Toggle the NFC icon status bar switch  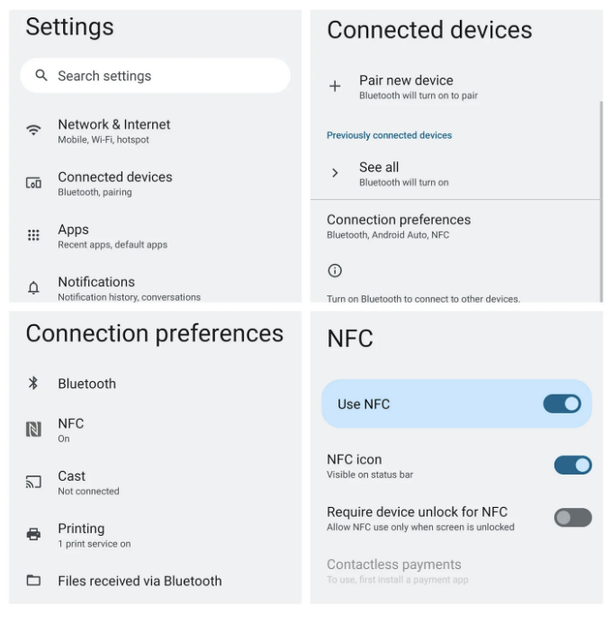[x=572, y=465]
